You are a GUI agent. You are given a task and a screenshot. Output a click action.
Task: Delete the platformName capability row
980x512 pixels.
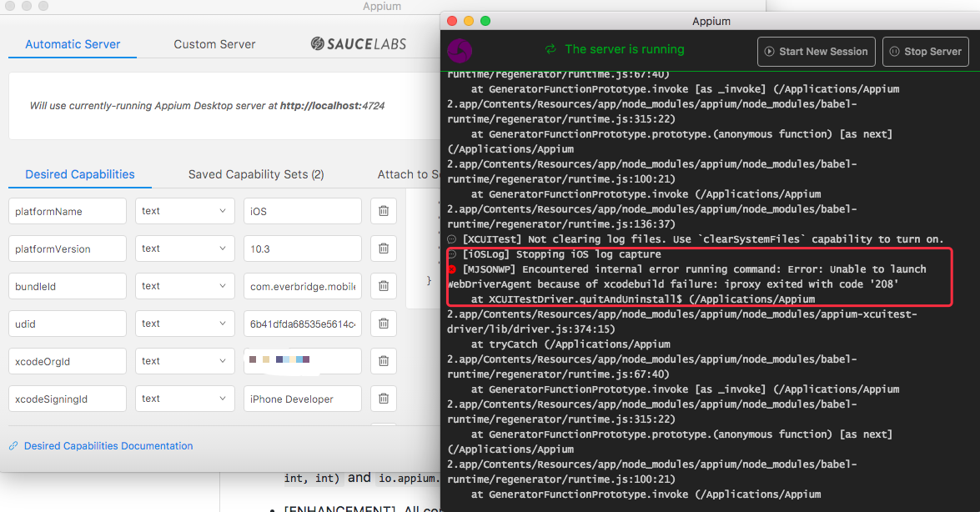click(x=384, y=211)
